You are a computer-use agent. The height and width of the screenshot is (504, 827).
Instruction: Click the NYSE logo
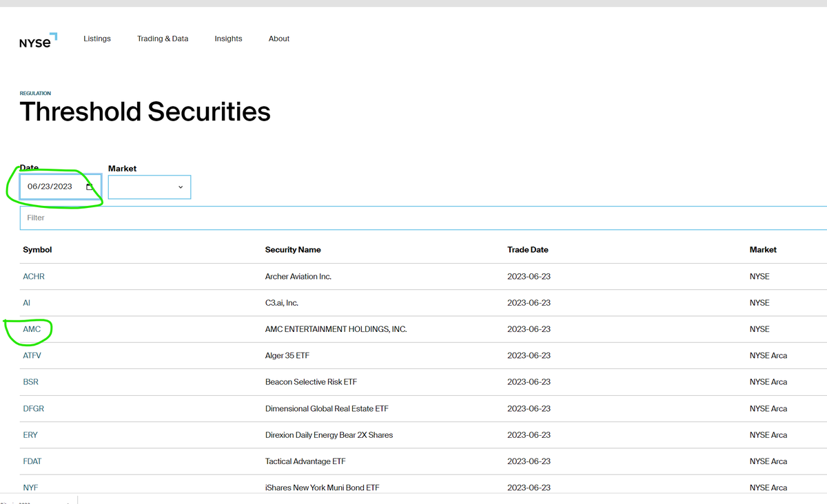click(38, 40)
